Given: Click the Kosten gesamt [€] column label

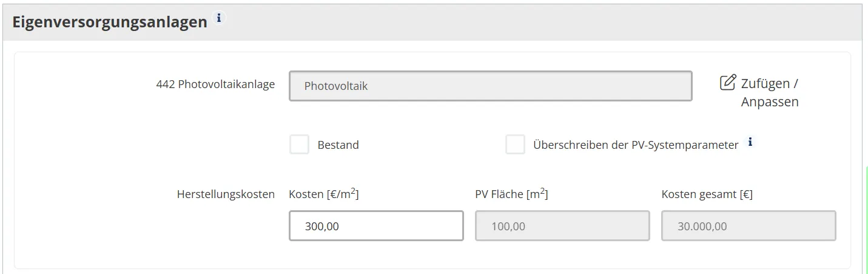Looking at the screenshot, I should [707, 194].
